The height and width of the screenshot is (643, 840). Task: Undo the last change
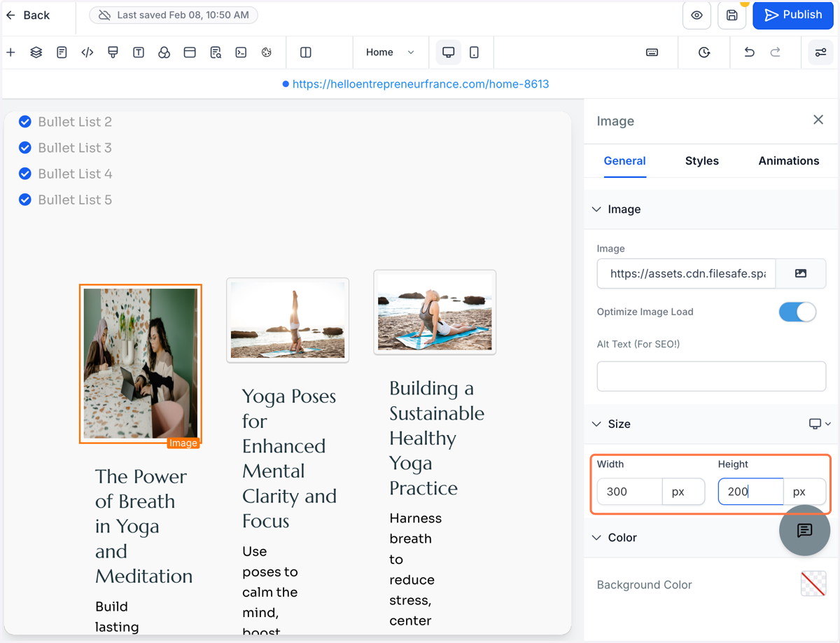pyautogui.click(x=749, y=53)
